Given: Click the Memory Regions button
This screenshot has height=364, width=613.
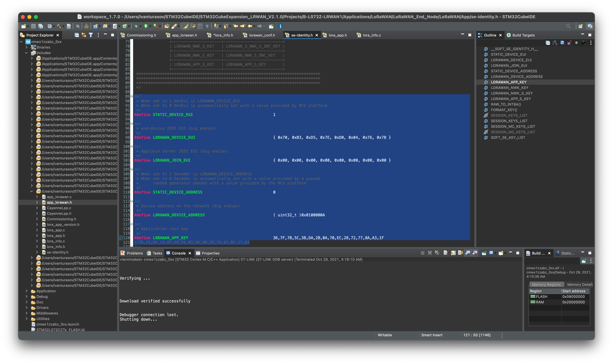Looking at the screenshot, I should click(546, 284).
